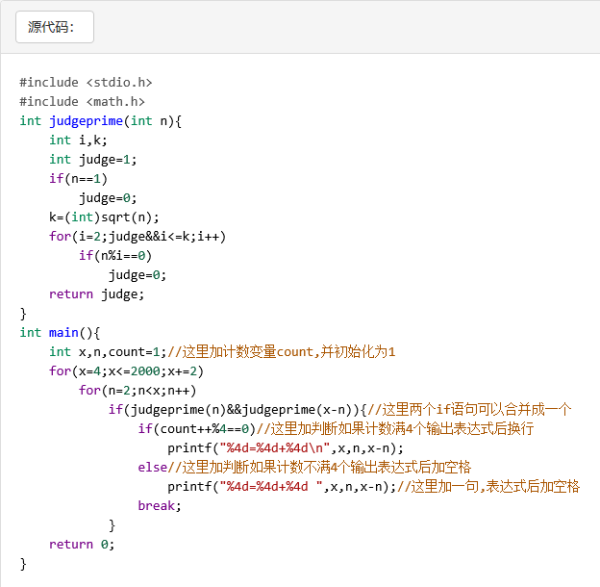600x587 pixels.
Task: Click the comment about count variable initialization
Action: [281, 352]
